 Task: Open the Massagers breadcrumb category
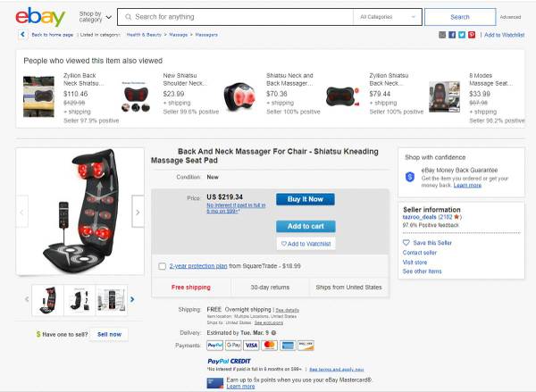[x=206, y=35]
